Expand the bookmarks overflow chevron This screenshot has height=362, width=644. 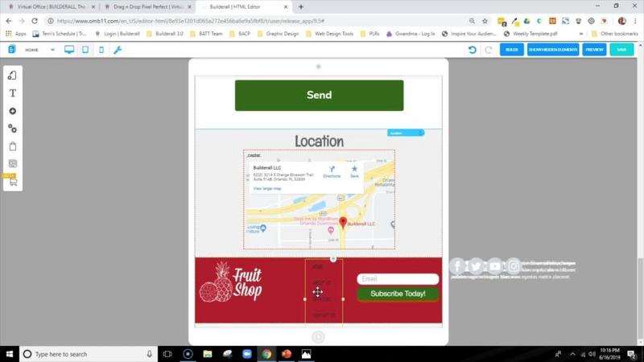click(x=581, y=34)
